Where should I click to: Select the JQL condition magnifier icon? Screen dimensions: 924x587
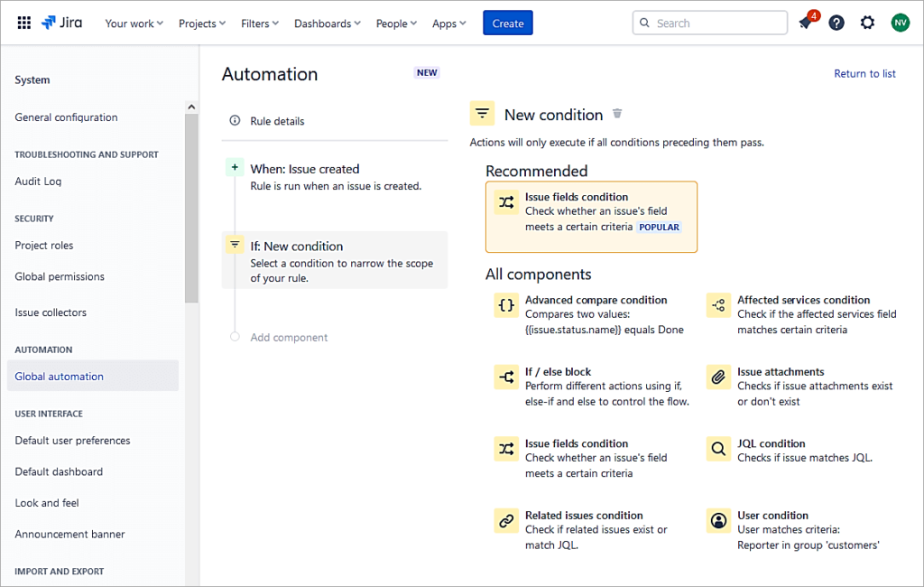click(717, 449)
